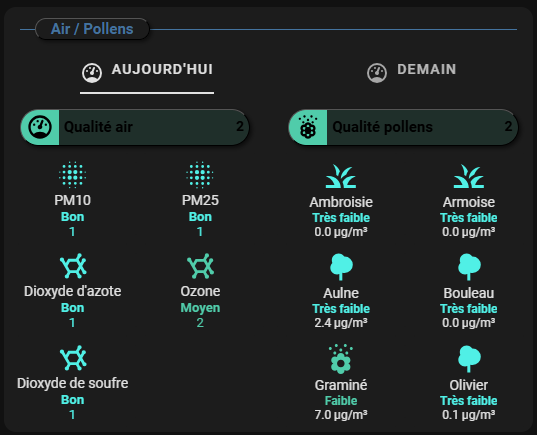Viewport: 537px width, 435px height.
Task: Click the Graminé 7.0 µg/m³ value
Action: click(341, 415)
